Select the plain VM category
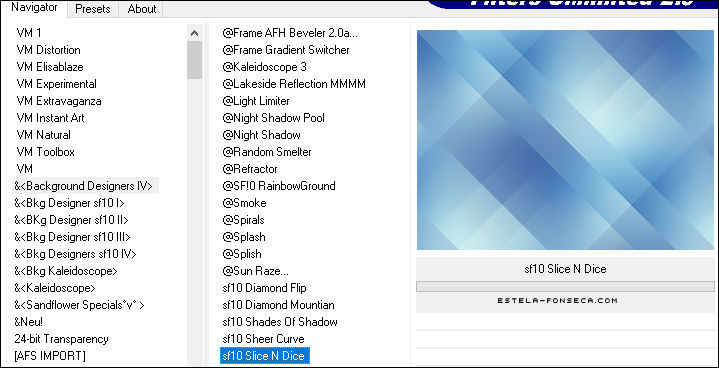The image size is (719, 368). click(x=25, y=169)
